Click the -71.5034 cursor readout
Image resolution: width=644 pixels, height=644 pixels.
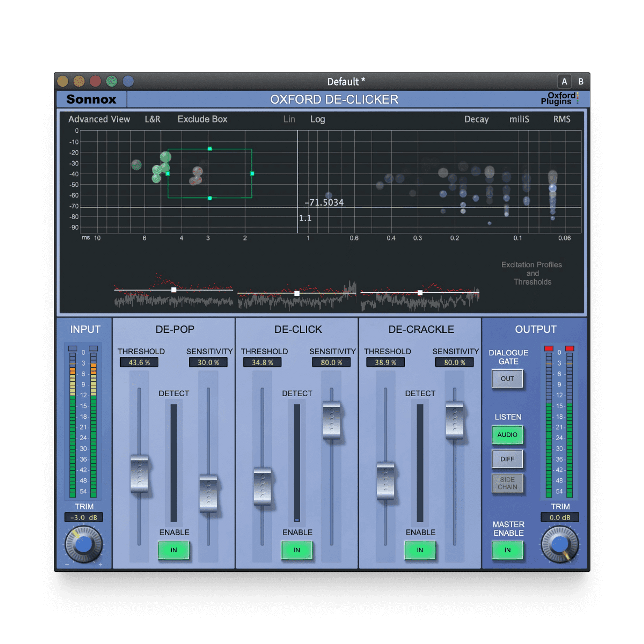pos(324,202)
